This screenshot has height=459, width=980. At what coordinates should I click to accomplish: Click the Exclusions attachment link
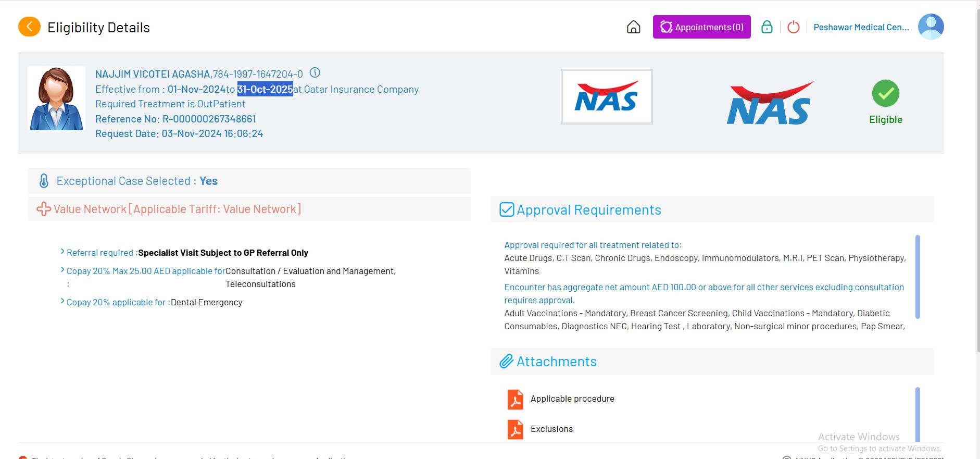[551, 429]
